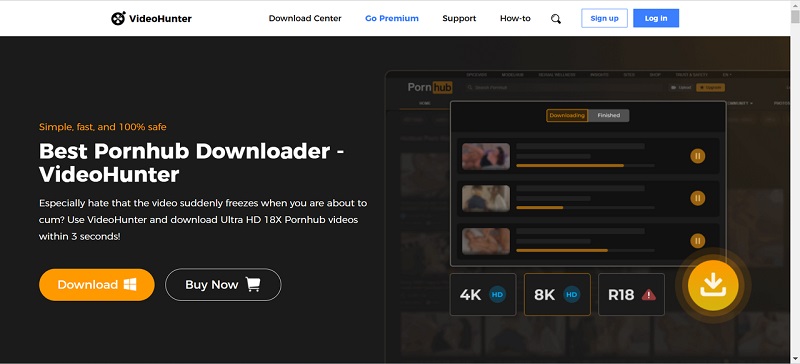Pause the first downloading video
The height and width of the screenshot is (364, 800).
click(697, 156)
